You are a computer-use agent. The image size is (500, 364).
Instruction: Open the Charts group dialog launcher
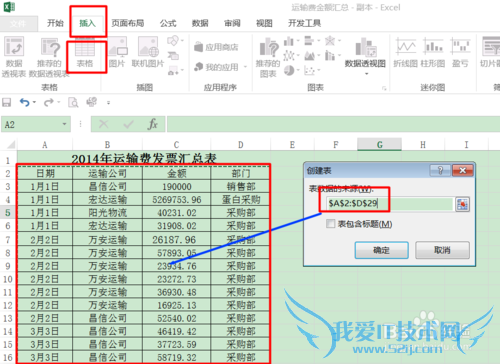(384, 88)
